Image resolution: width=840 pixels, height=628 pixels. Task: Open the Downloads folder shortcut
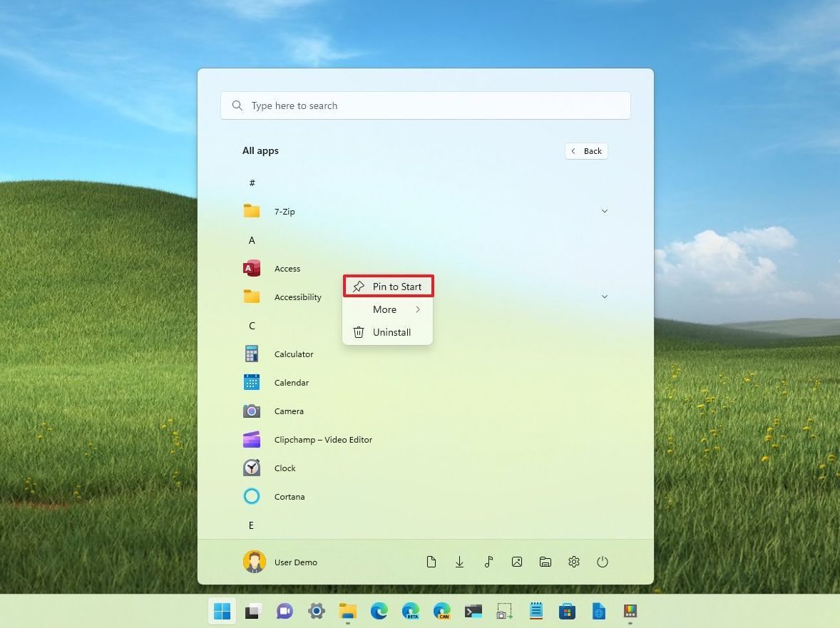click(x=460, y=562)
